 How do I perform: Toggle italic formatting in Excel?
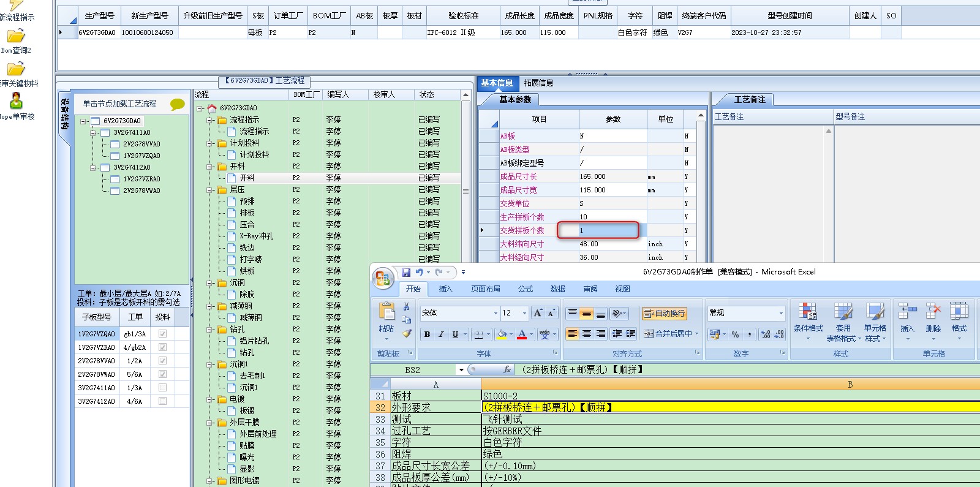pos(441,334)
